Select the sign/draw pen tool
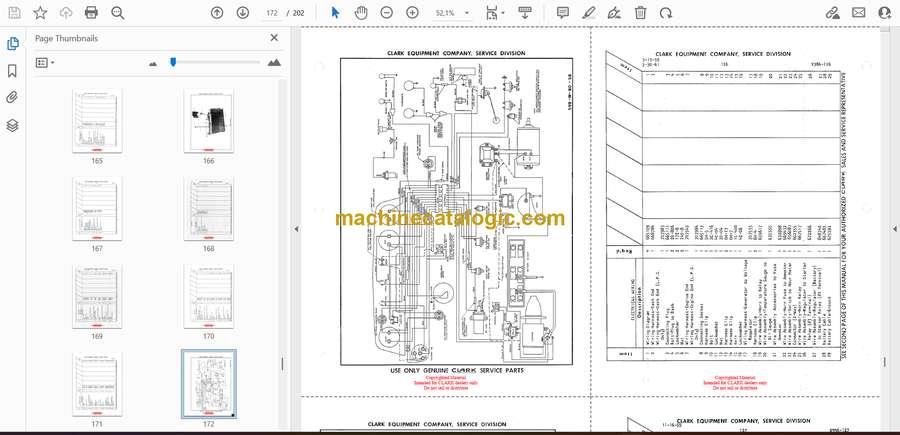The width and height of the screenshot is (900, 435). [614, 13]
